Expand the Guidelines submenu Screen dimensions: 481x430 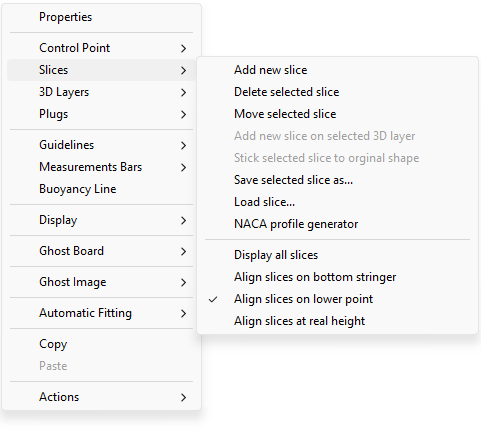(x=101, y=145)
